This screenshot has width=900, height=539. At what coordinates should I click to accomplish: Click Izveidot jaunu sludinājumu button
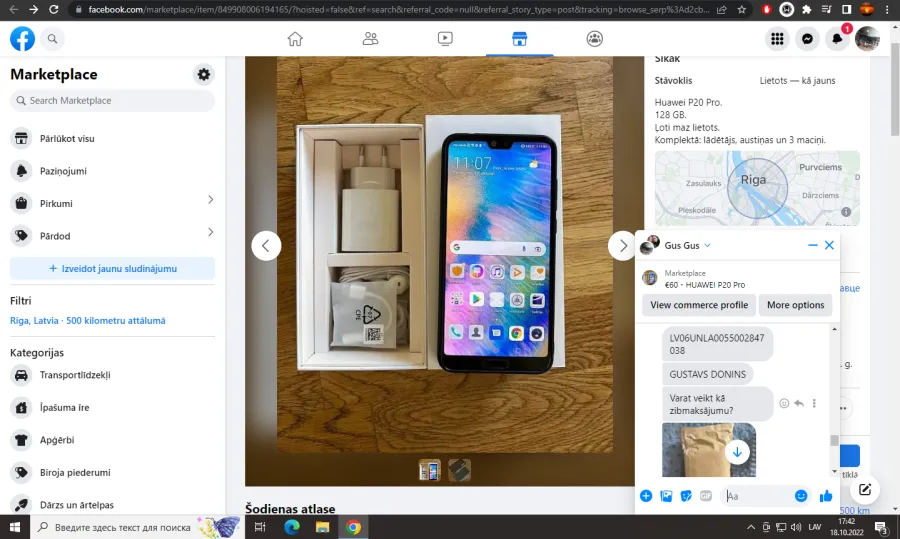click(112, 269)
